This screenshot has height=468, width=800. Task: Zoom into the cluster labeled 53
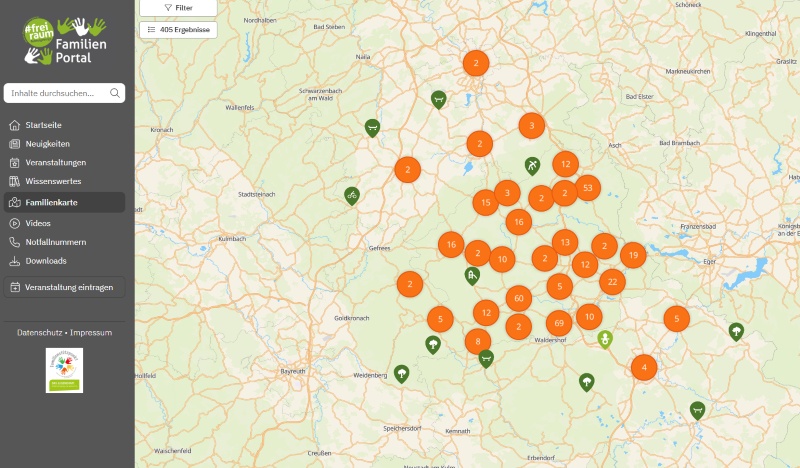587,188
